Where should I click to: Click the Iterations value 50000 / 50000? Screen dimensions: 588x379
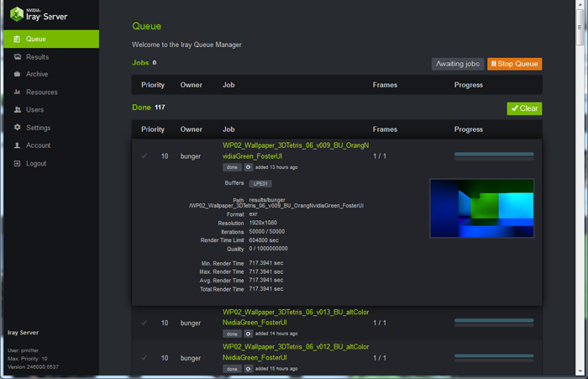pos(266,232)
